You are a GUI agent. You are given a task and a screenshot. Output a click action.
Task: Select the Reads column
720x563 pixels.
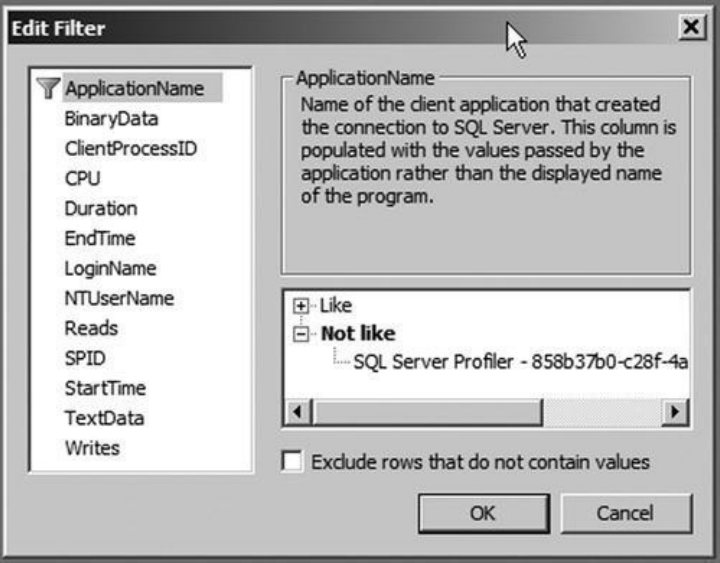pos(91,328)
